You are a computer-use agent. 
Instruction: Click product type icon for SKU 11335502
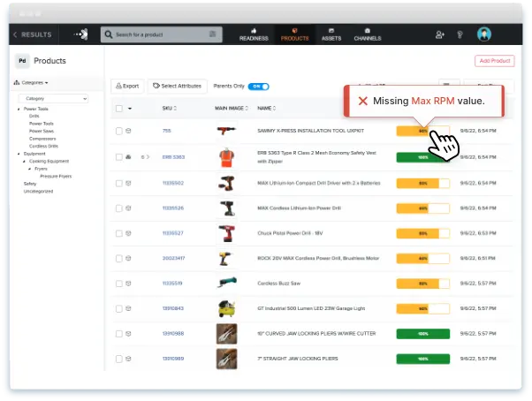128,183
